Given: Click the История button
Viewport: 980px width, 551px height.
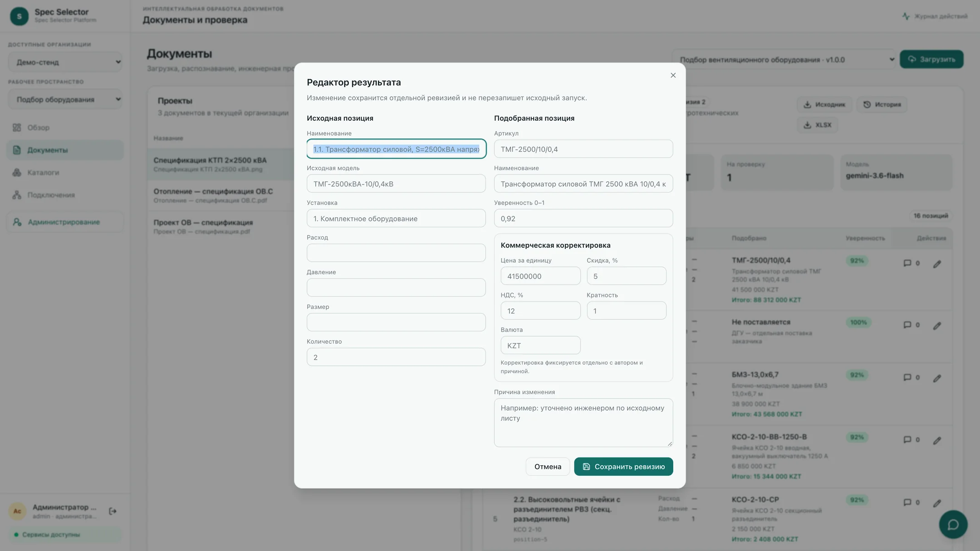Looking at the screenshot, I should click(882, 104).
